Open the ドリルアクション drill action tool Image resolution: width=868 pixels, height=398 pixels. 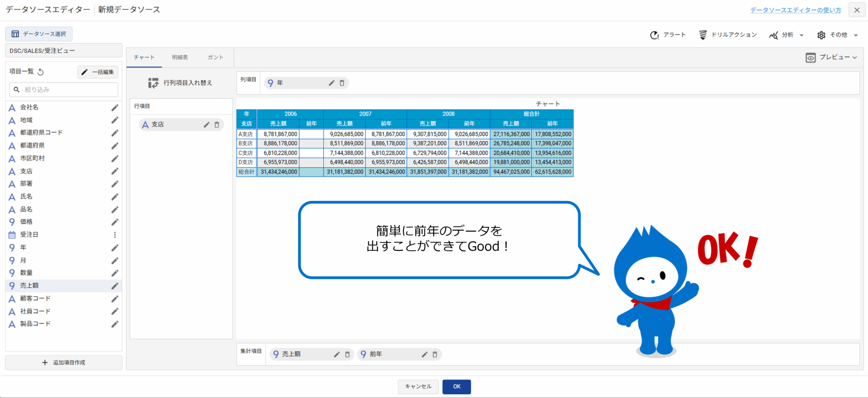coord(728,35)
